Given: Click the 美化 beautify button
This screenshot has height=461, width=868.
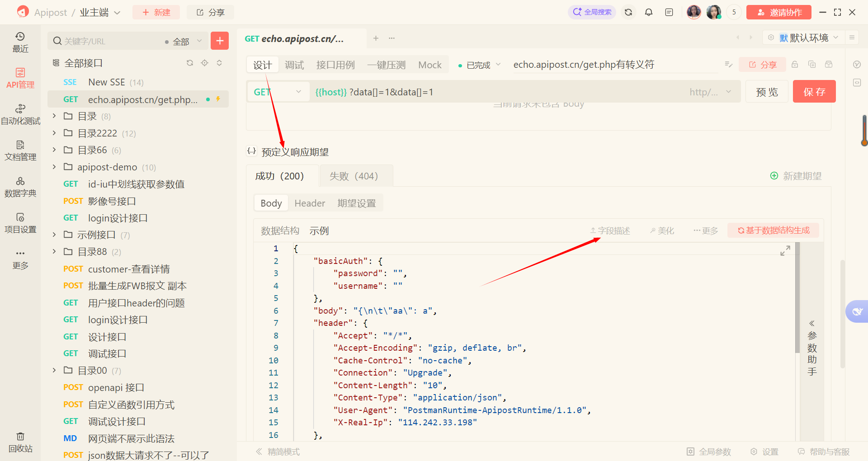Looking at the screenshot, I should pos(662,230).
